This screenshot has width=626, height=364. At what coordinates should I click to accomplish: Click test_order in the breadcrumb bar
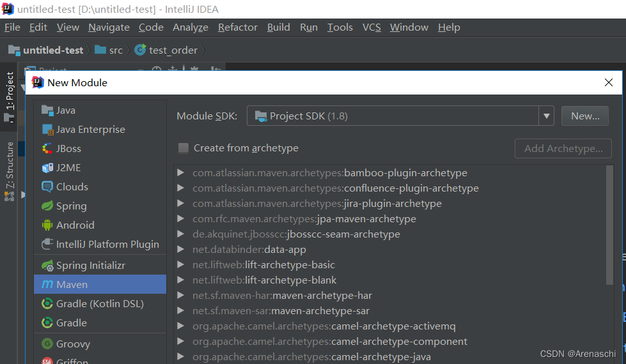[173, 50]
